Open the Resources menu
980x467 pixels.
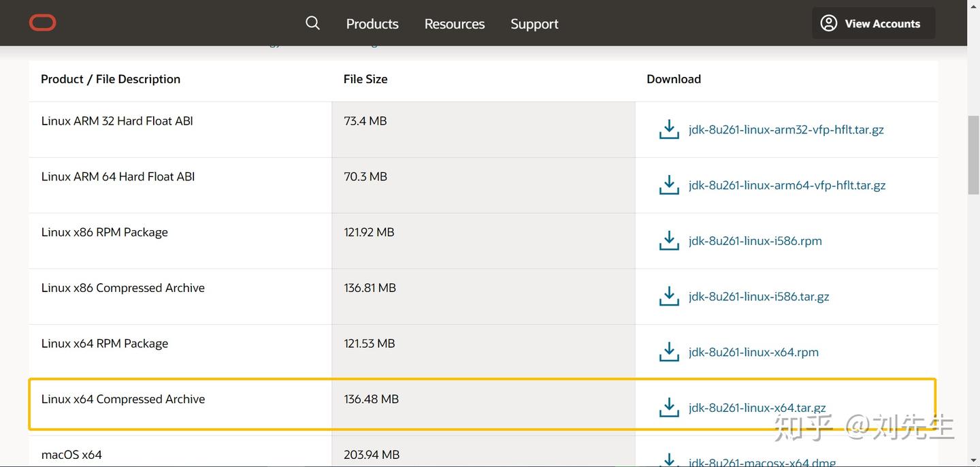[455, 24]
